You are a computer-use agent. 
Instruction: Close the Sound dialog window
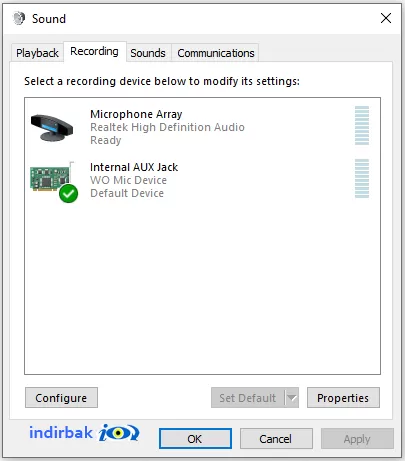coord(386,18)
